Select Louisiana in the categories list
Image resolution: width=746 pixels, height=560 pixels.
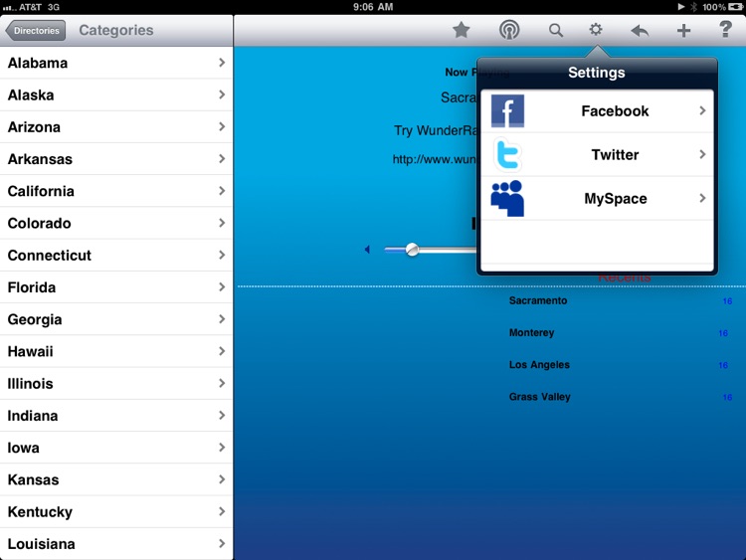pos(116,544)
